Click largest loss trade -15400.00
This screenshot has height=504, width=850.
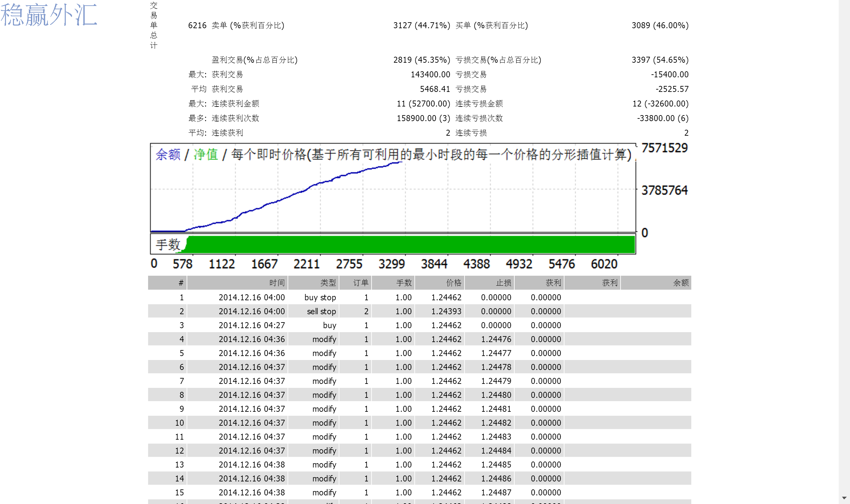click(x=669, y=75)
